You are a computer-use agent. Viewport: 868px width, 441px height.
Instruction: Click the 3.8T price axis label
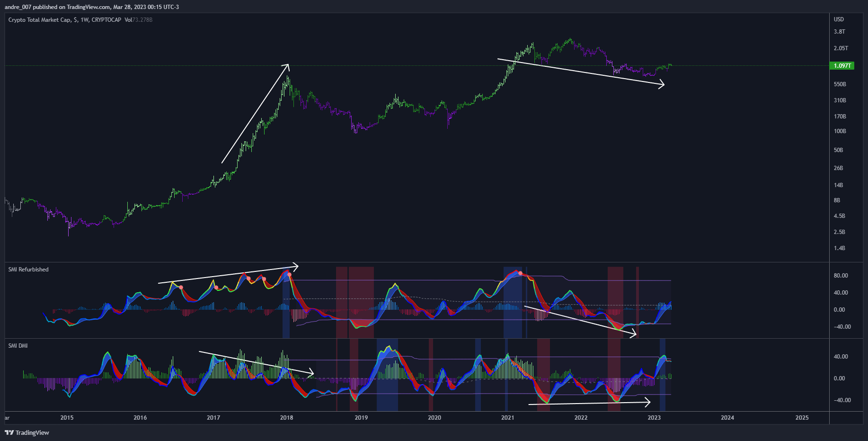(839, 32)
